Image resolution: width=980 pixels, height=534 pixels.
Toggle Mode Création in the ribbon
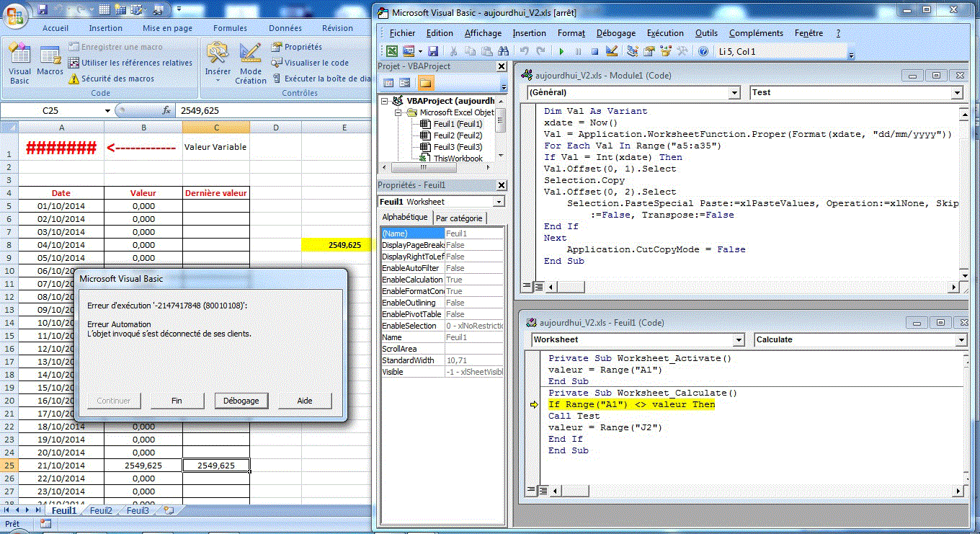coord(250,63)
